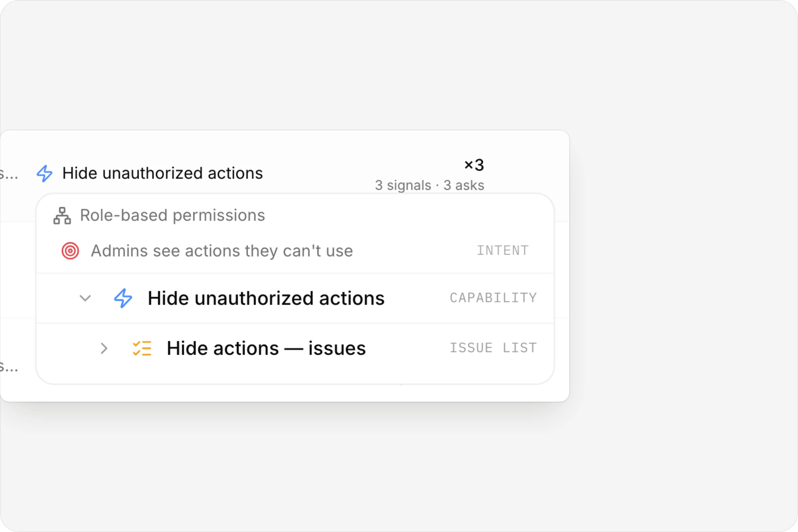Click the hierarchy icon beside Role-based permissions
798x532 pixels.
62,216
